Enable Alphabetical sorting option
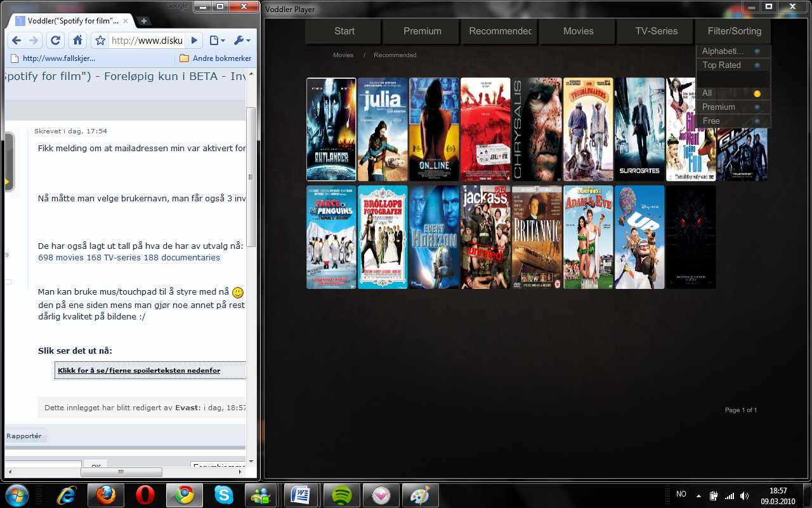The image size is (812, 508). point(733,51)
